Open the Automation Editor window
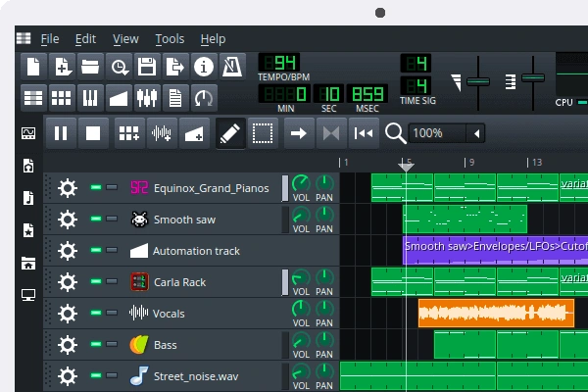 (119, 98)
